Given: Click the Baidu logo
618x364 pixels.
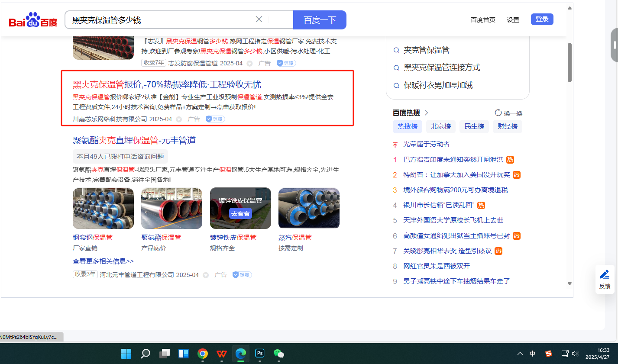Looking at the screenshot, I should coord(33,20).
